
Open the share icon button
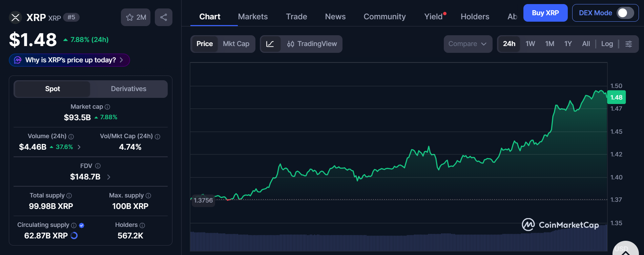click(x=164, y=17)
